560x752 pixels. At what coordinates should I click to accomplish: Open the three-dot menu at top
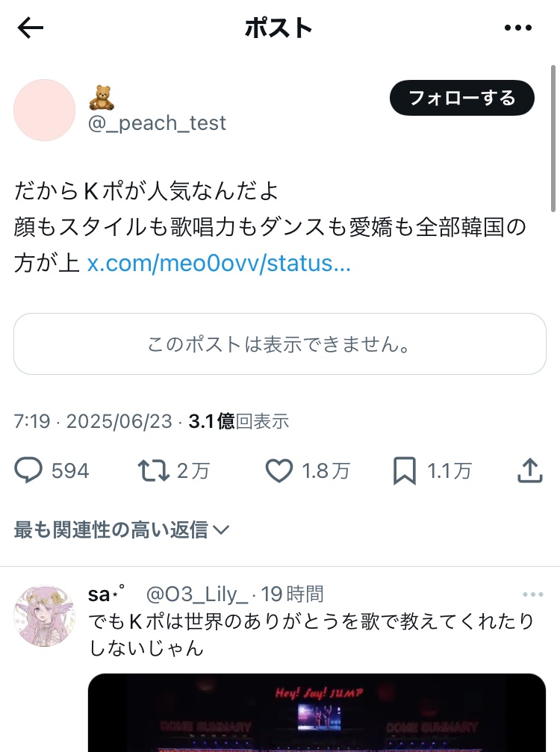(x=517, y=28)
